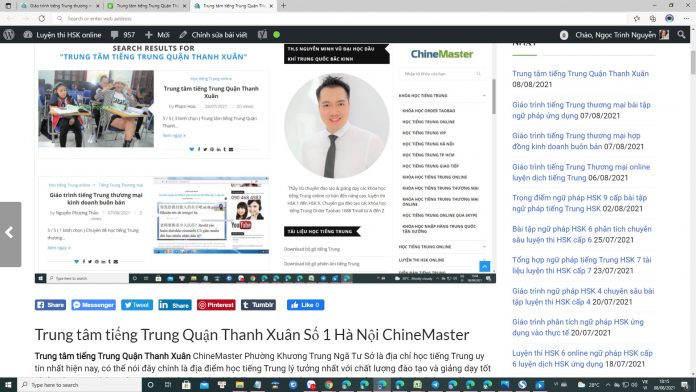Tweet this post
The height and width of the screenshot is (392, 696).
pos(137,305)
